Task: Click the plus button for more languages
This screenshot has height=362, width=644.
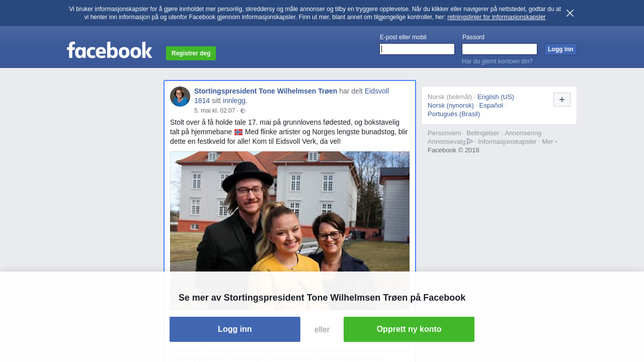Action: pos(562,100)
